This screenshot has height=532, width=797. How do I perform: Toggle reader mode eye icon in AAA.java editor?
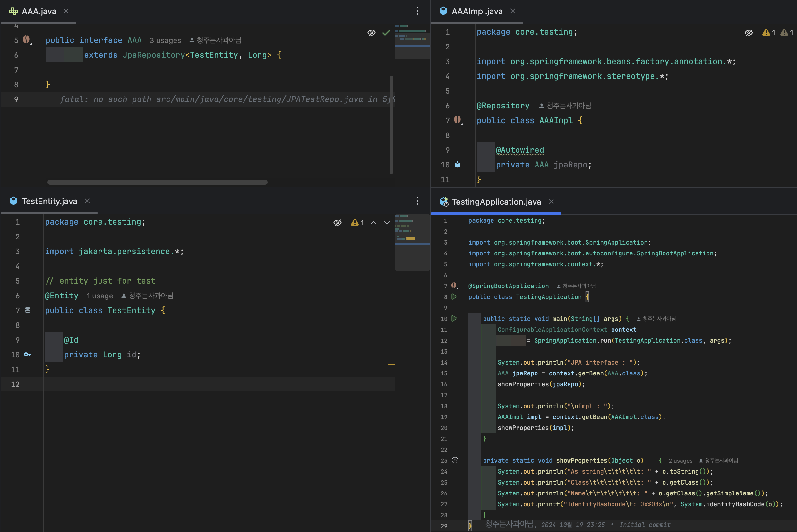[x=372, y=33]
